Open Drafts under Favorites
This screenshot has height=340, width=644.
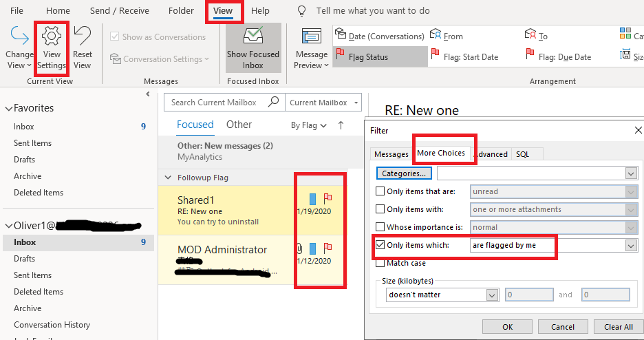pyautogui.click(x=24, y=159)
